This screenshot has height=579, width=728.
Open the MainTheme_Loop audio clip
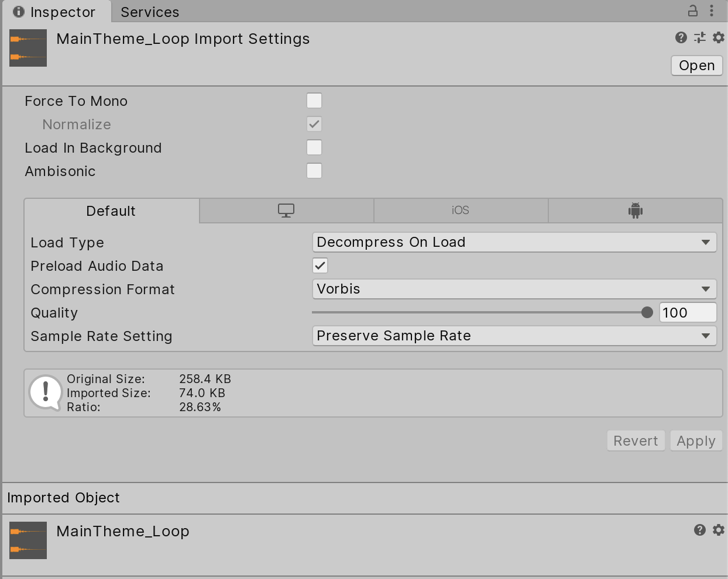(696, 66)
